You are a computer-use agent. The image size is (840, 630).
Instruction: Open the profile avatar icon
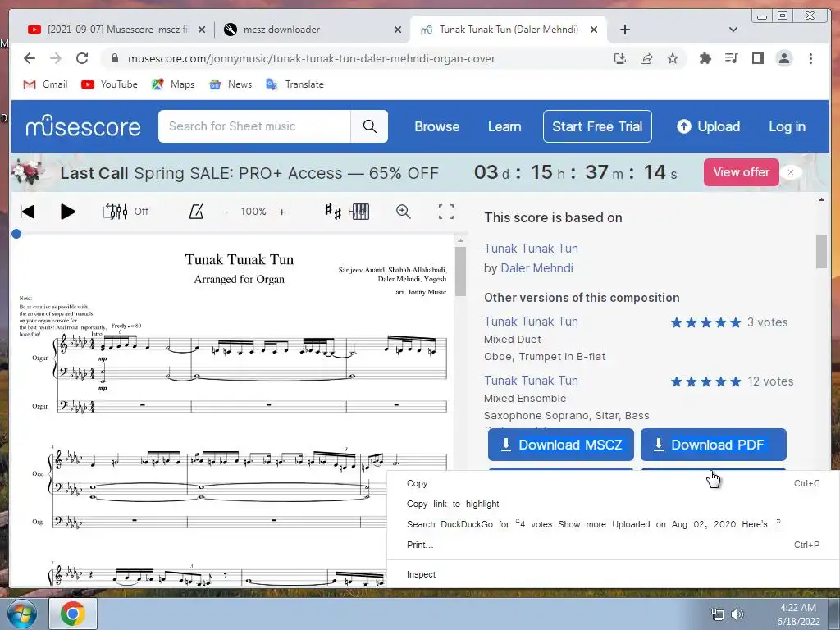click(784, 58)
